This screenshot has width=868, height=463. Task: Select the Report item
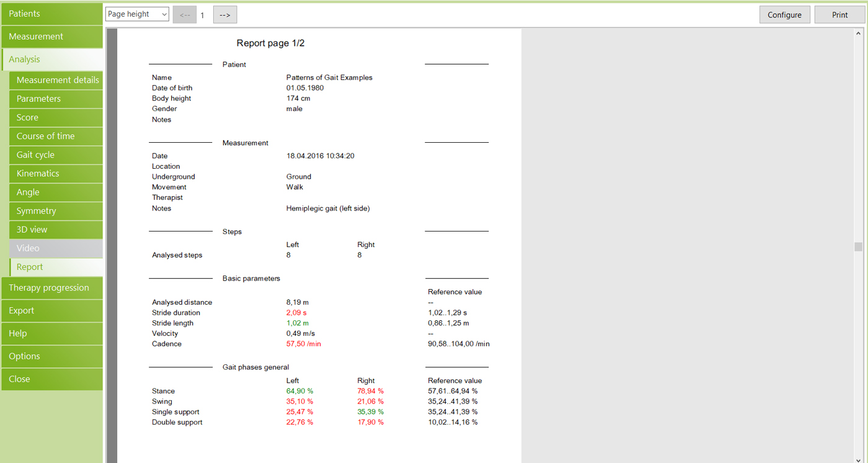(x=56, y=267)
